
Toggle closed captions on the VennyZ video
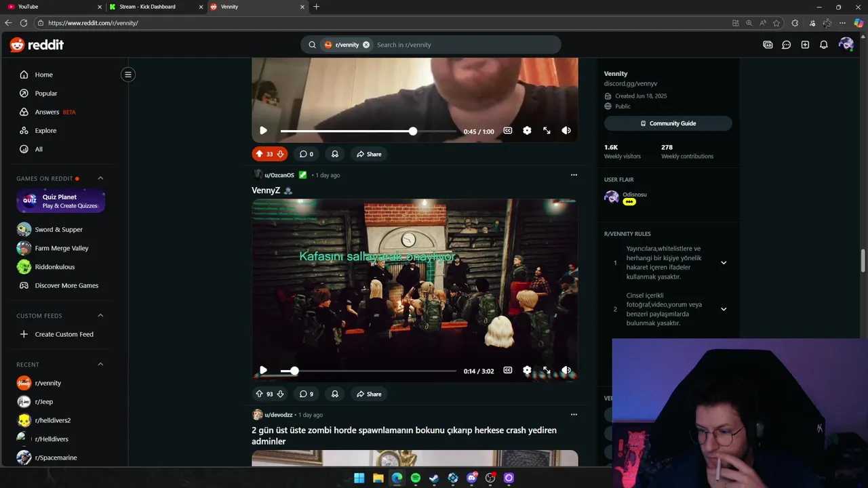point(507,371)
